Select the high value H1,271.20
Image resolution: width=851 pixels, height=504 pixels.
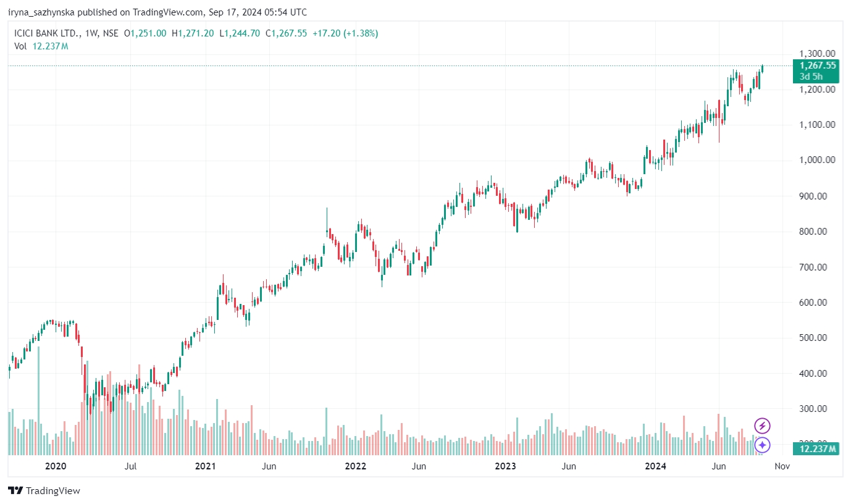pyautogui.click(x=193, y=33)
